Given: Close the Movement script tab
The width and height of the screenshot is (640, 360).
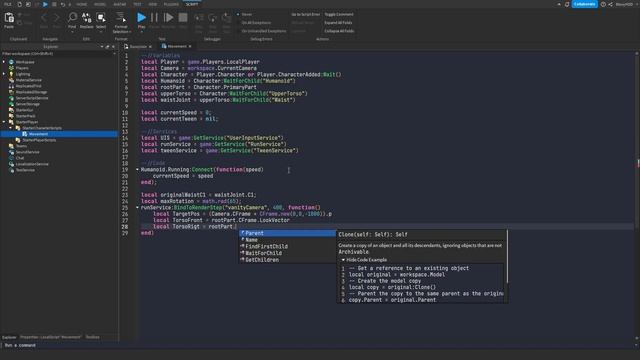Looking at the screenshot, I should (190, 47).
